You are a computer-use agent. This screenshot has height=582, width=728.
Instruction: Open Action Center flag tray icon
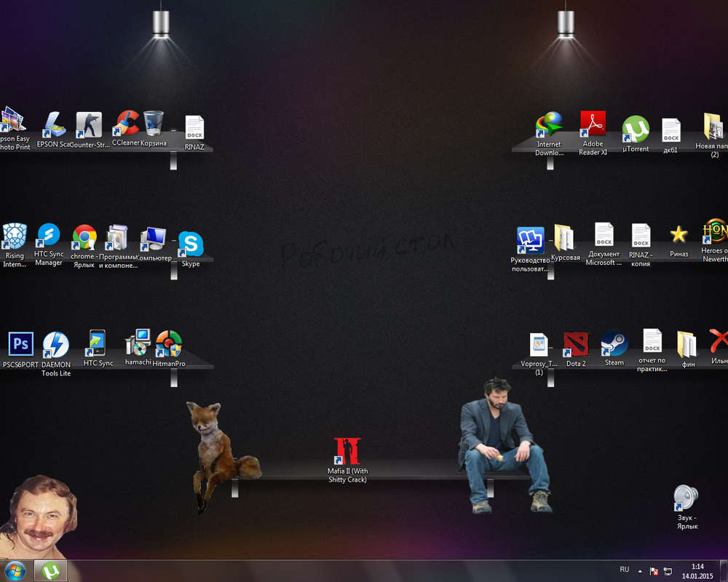(x=654, y=571)
